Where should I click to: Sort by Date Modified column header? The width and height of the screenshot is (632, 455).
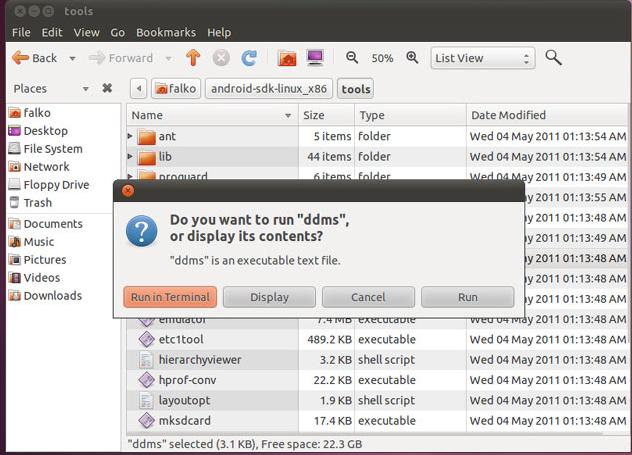(508, 115)
